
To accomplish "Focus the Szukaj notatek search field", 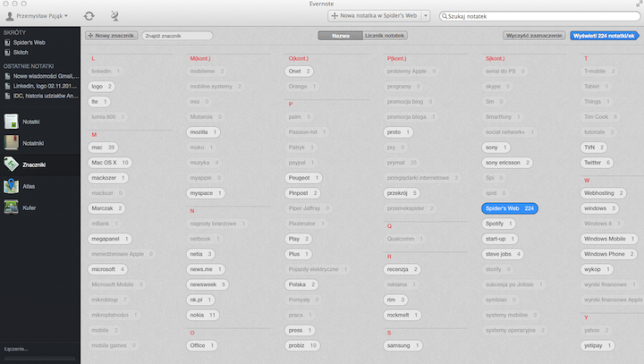I will click(x=539, y=16).
